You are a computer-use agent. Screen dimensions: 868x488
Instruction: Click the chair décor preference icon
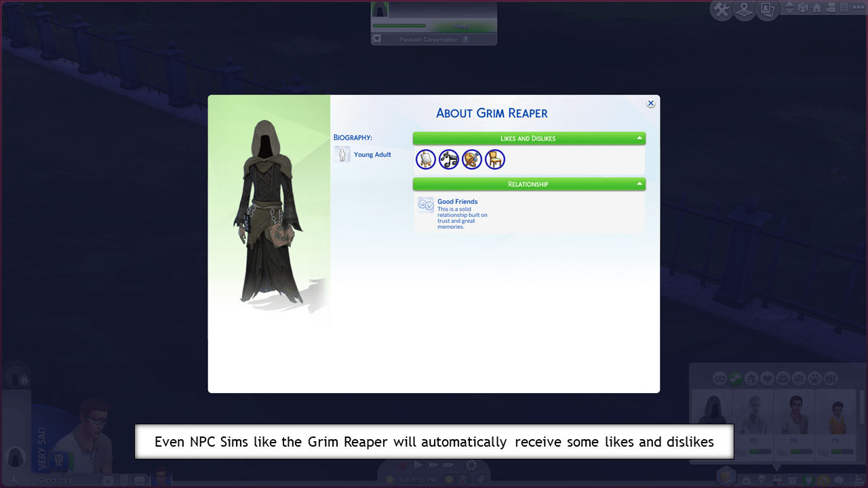click(495, 160)
